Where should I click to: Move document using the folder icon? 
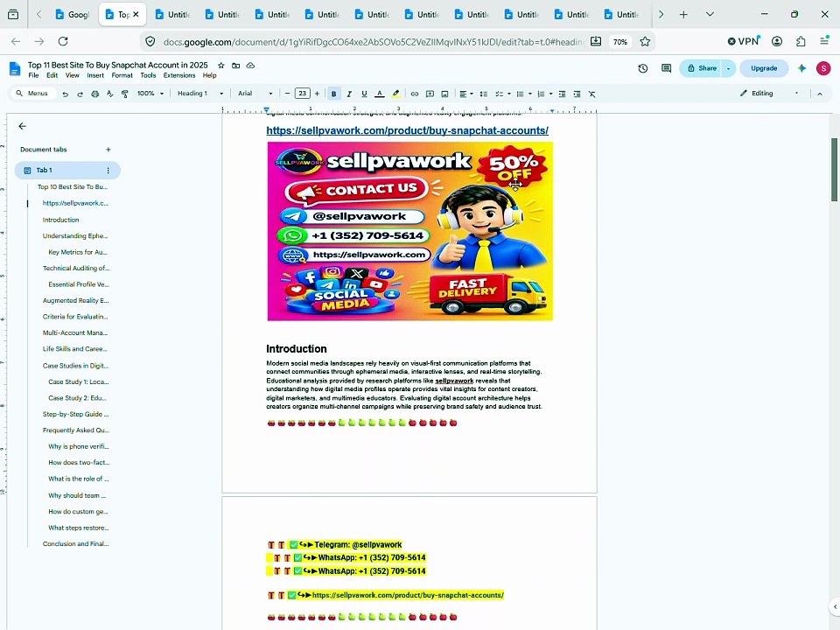click(235, 66)
